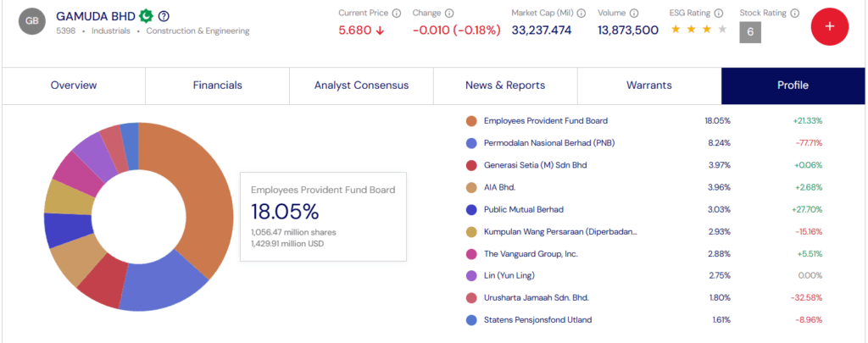Click the Construction & Engineering industry link

[x=198, y=31]
